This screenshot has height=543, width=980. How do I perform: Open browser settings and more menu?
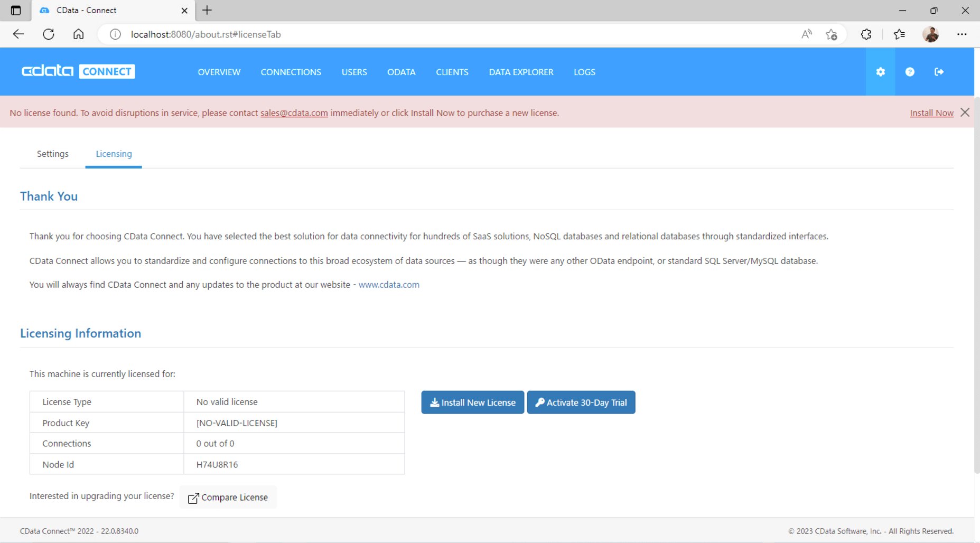point(962,34)
